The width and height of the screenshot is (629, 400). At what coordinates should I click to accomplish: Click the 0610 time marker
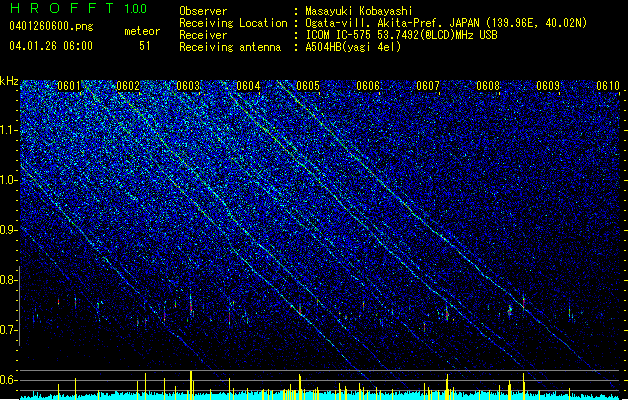[608, 86]
